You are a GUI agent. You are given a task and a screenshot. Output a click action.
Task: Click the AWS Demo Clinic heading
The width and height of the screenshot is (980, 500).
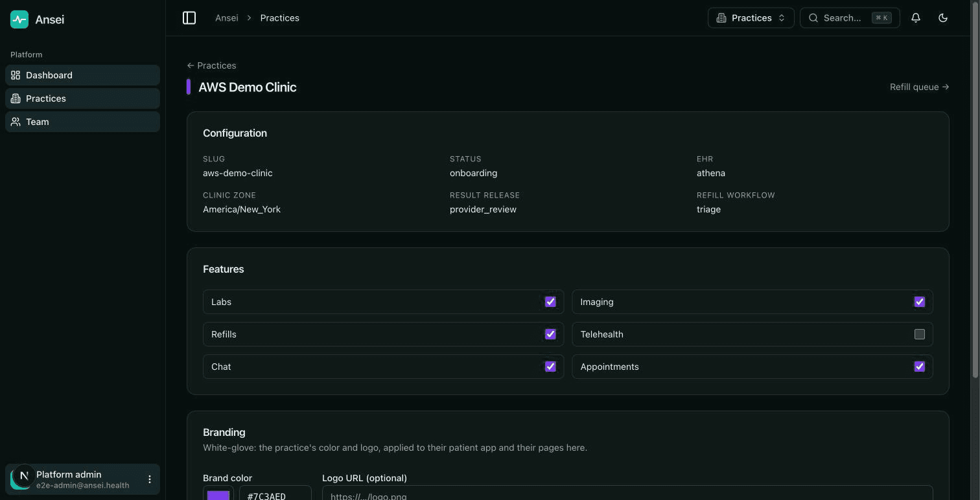pos(248,87)
